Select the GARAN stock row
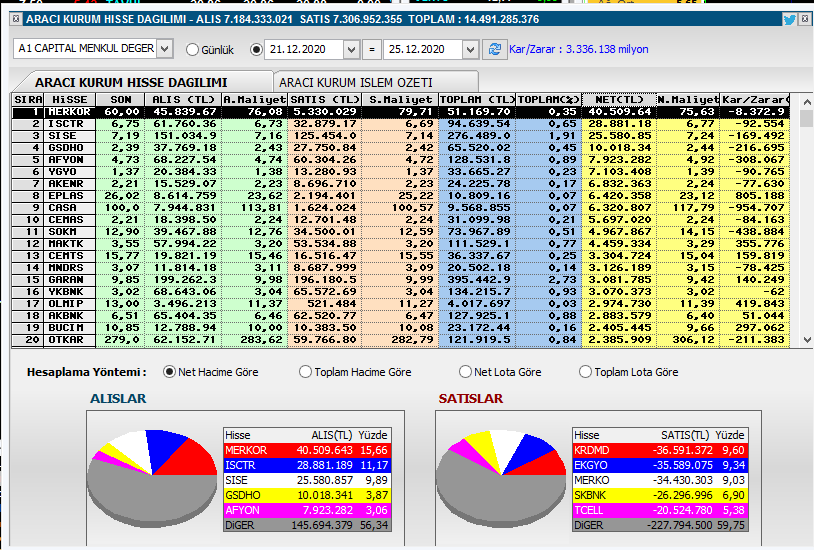Image resolution: width=814 pixels, height=550 pixels. [x=401, y=280]
